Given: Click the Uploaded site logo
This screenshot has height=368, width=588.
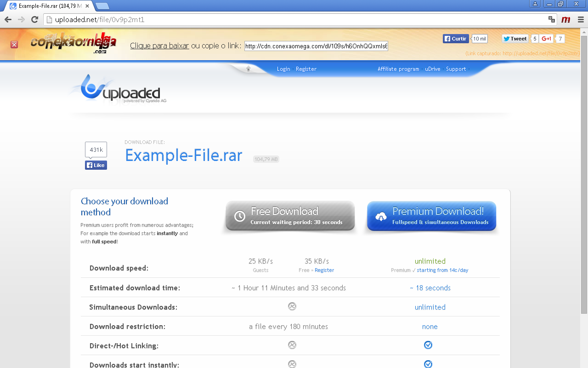Looking at the screenshot, I should [x=120, y=90].
